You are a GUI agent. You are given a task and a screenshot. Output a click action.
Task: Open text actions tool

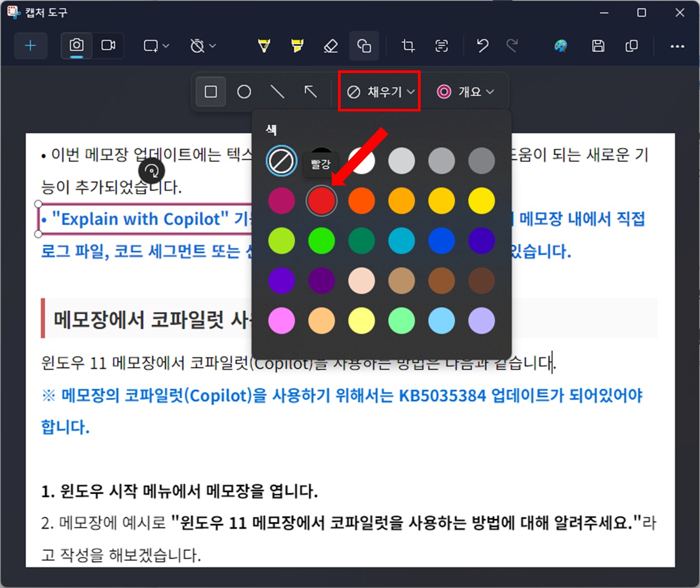pos(441,46)
